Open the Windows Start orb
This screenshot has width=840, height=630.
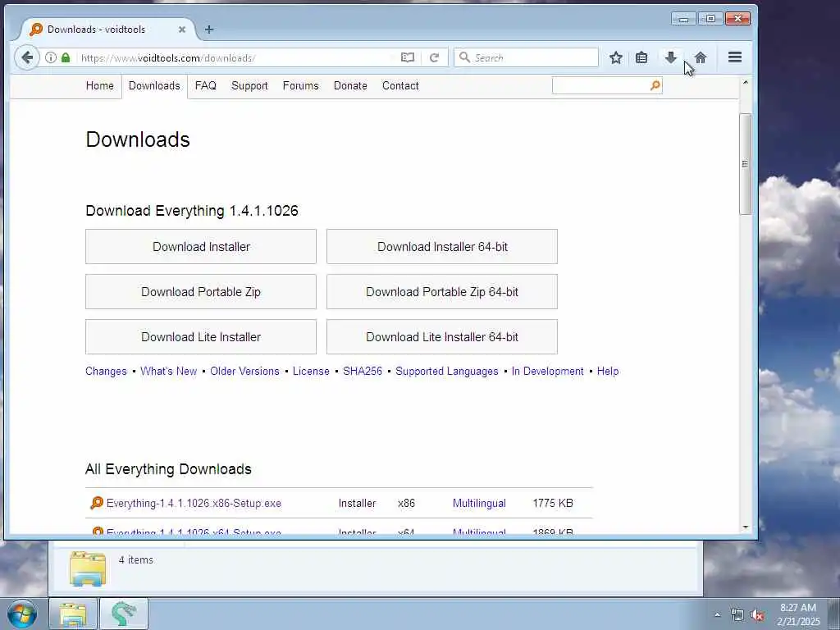22,614
